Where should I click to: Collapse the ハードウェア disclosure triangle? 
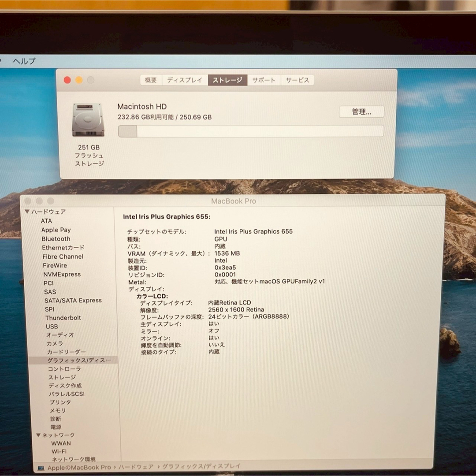[27, 211]
